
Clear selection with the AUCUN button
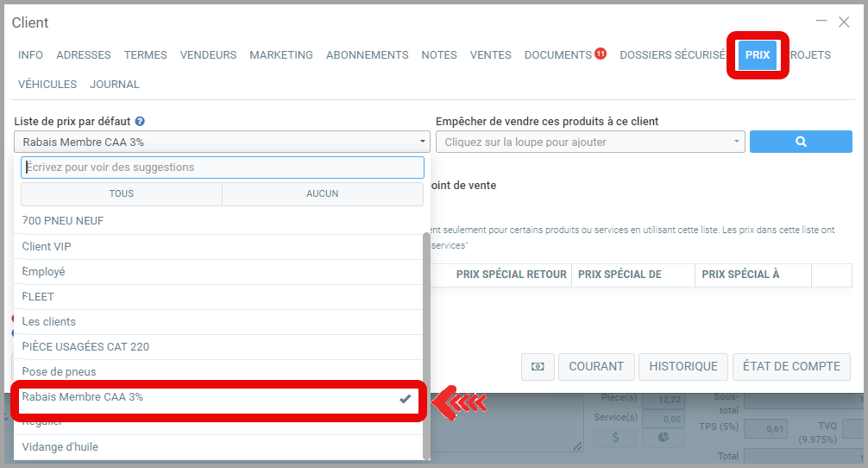click(x=322, y=193)
